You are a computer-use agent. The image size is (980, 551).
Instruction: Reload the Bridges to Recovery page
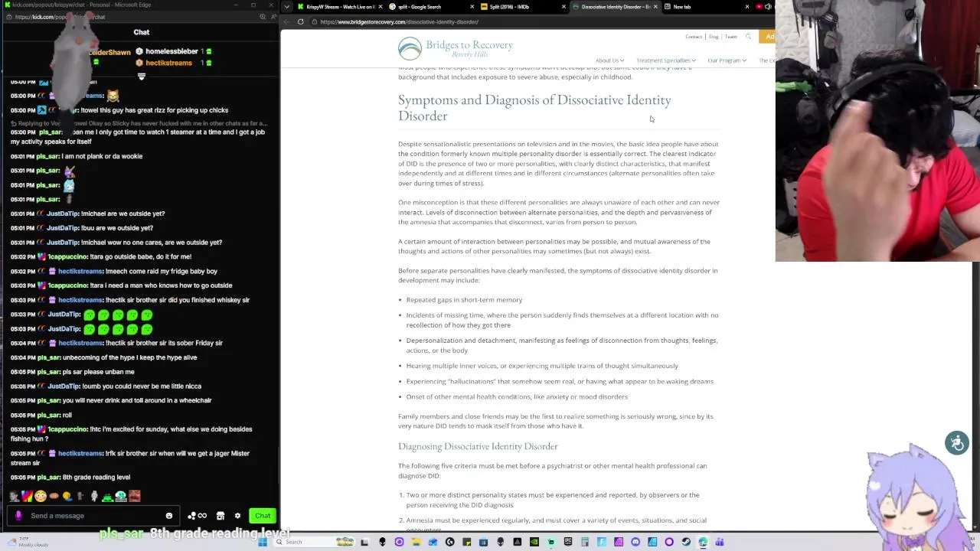coord(301,21)
